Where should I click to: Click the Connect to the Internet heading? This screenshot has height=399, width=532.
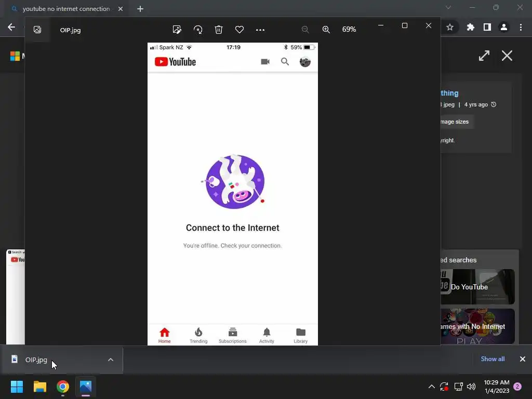(232, 228)
